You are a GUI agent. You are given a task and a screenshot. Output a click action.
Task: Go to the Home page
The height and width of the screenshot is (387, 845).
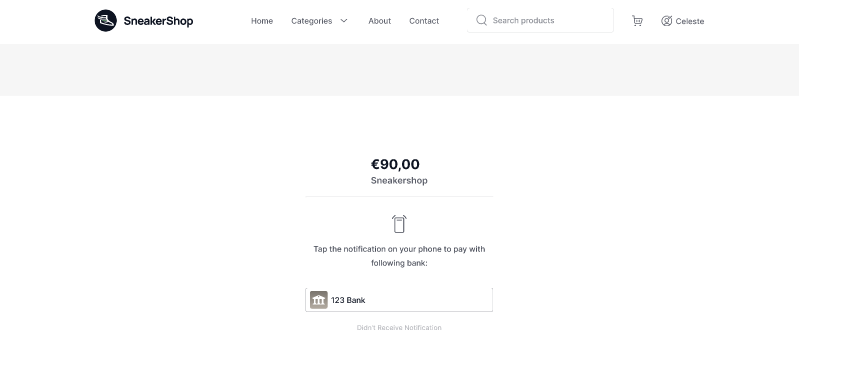pyautogui.click(x=262, y=21)
